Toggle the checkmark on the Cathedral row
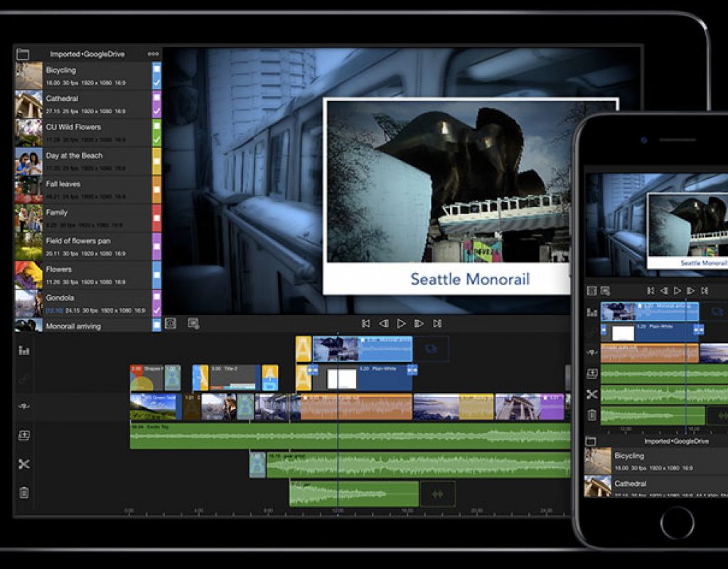 pyautogui.click(x=157, y=112)
